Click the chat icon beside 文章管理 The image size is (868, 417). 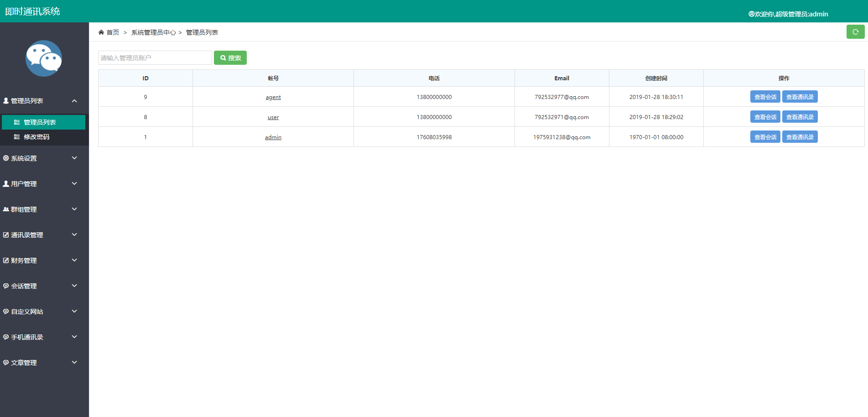click(x=6, y=363)
